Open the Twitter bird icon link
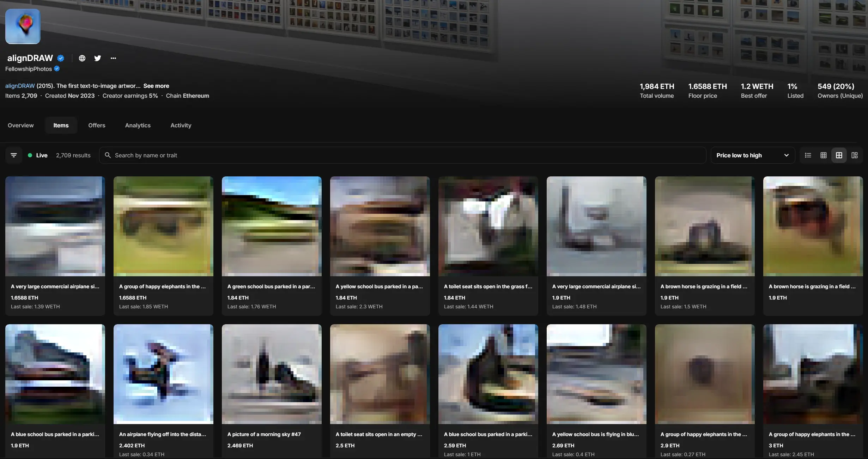Image resolution: width=868 pixels, height=459 pixels. pyautogui.click(x=98, y=58)
